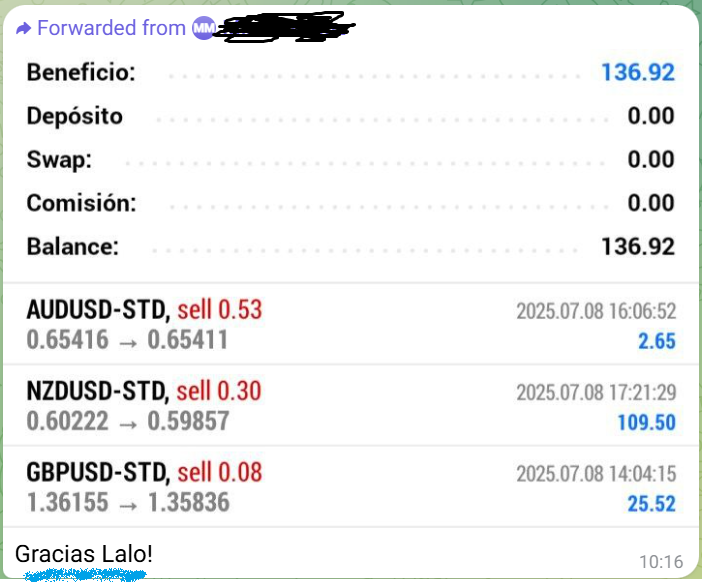This screenshot has width=702, height=582.
Task: Click the Comisión label
Action: (x=81, y=203)
